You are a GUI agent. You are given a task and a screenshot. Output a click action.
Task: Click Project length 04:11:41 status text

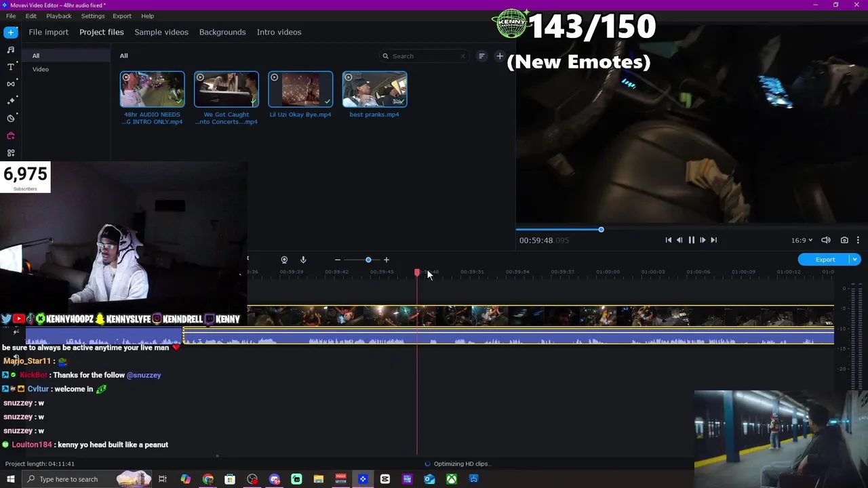(40, 464)
